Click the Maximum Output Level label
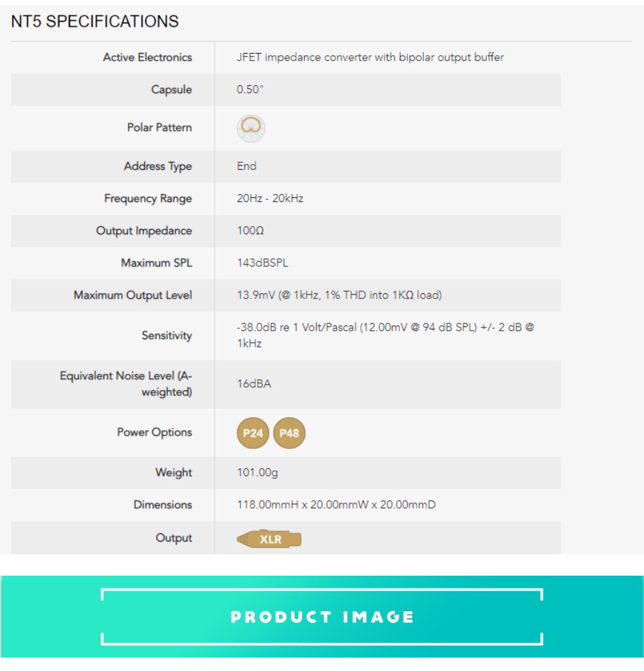644x671 pixels. click(133, 295)
